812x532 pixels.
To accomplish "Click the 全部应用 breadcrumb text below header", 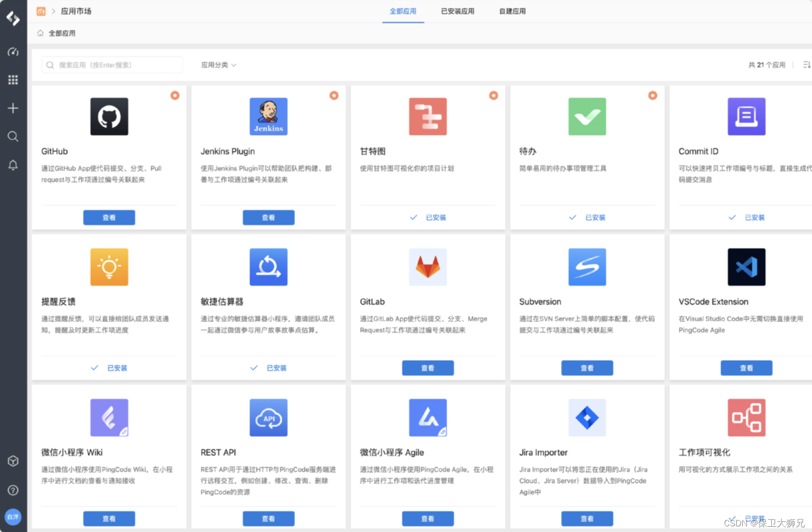I will [x=62, y=33].
